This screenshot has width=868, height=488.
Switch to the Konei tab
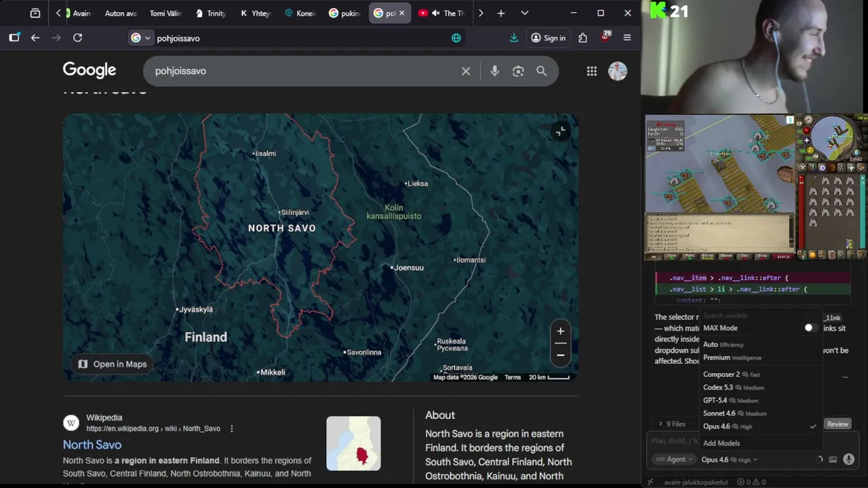300,13
